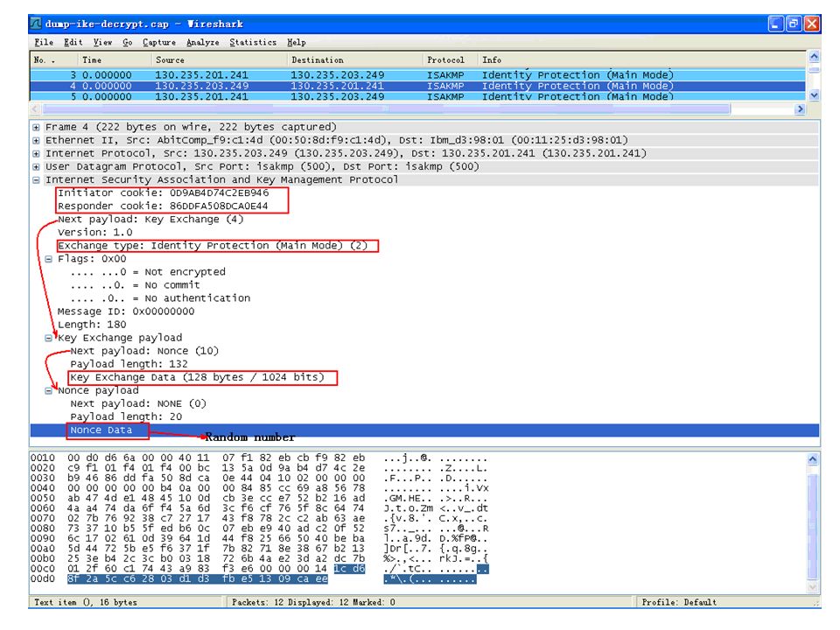Collapse the Key Exchange payload node
Screen dimensions: 840x630
(x=49, y=338)
